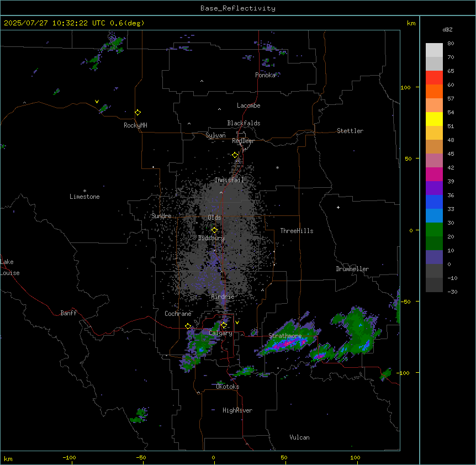The width and height of the screenshot is (476, 465).
Task: Select the purple 39 dBZ legend swatch
Action: point(434,188)
